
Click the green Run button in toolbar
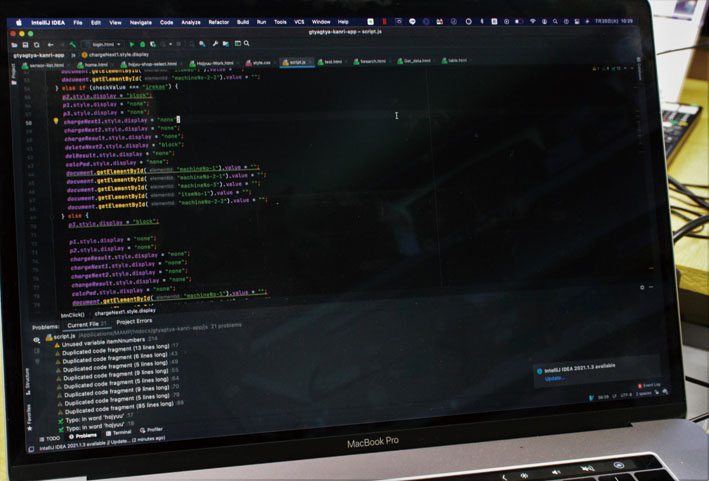click(131, 44)
